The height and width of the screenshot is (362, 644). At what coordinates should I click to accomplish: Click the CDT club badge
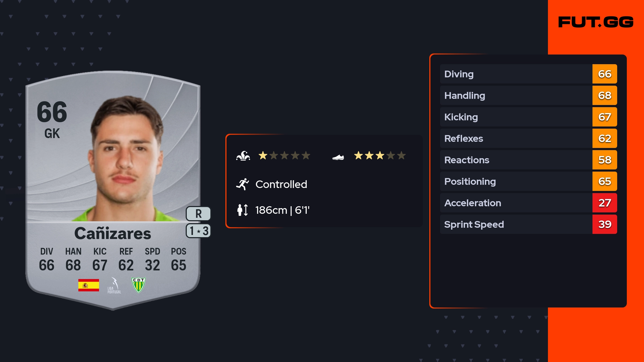click(x=138, y=285)
